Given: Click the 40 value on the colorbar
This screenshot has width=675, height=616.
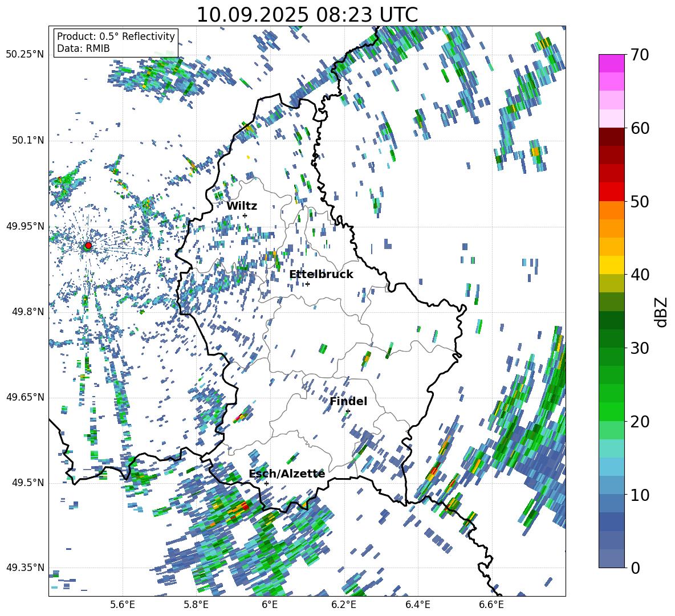Looking at the screenshot, I should (640, 275).
